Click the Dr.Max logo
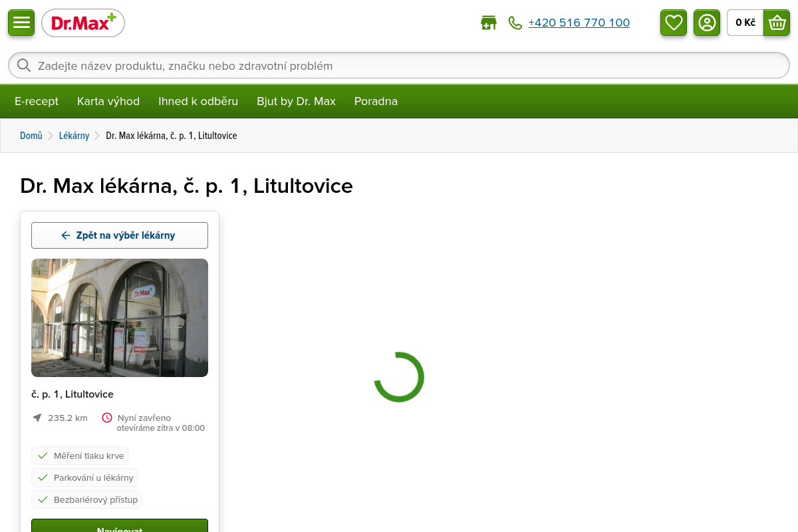The height and width of the screenshot is (532, 798). point(83,23)
